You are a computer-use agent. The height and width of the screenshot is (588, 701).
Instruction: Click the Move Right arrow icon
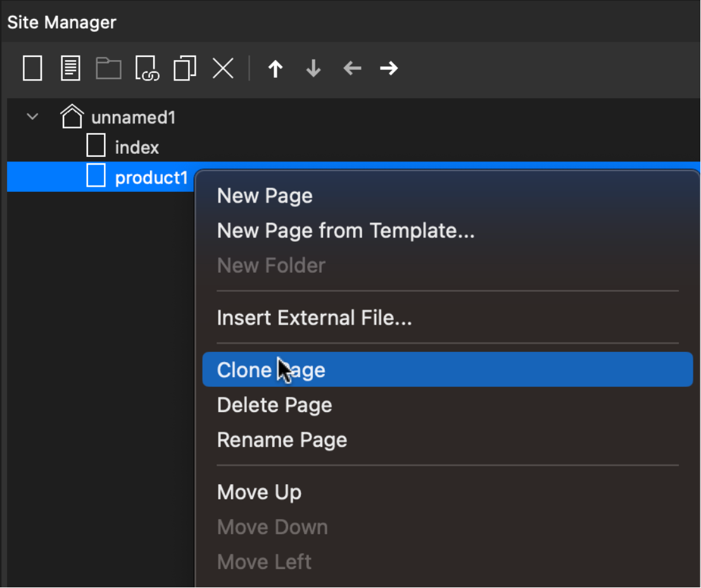(389, 68)
